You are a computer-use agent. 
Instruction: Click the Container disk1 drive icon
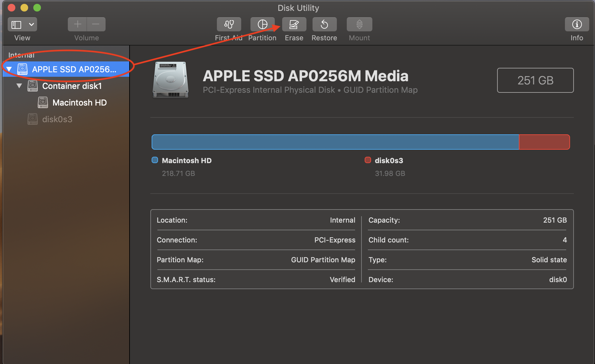33,86
